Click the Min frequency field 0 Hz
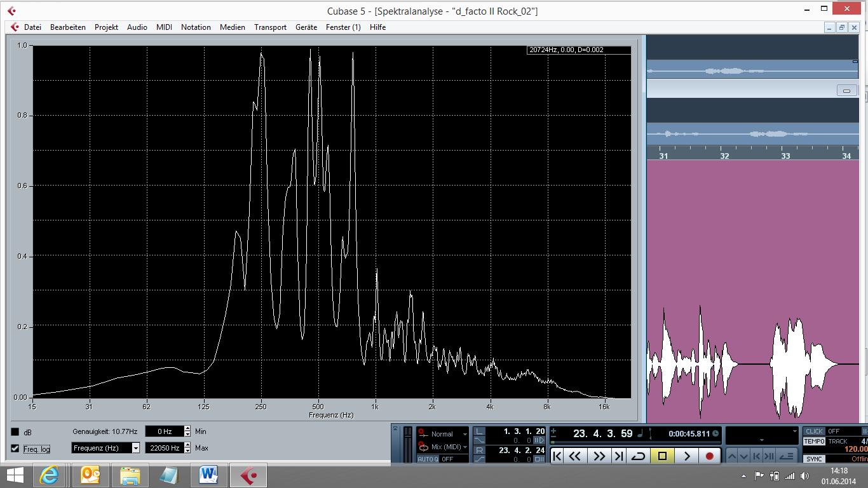 [164, 431]
